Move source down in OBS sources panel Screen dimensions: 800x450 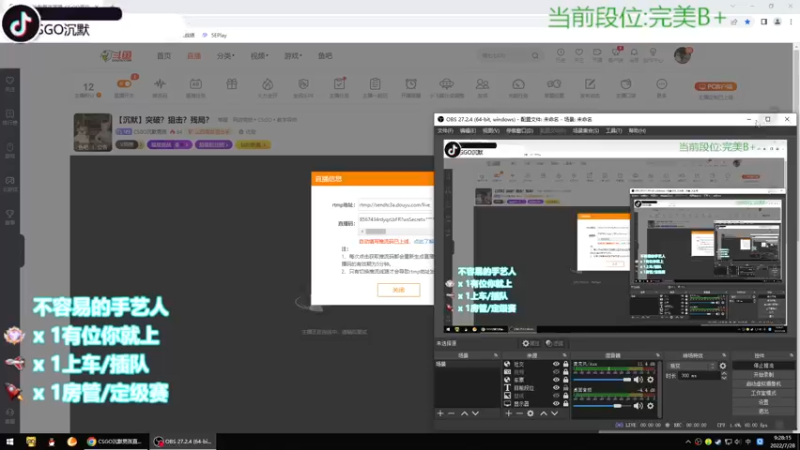coord(555,413)
